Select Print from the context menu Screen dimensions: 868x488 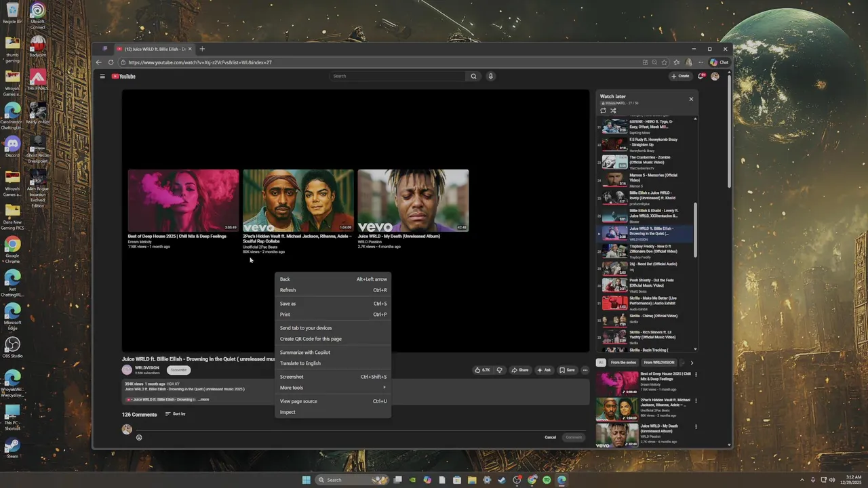click(x=333, y=314)
